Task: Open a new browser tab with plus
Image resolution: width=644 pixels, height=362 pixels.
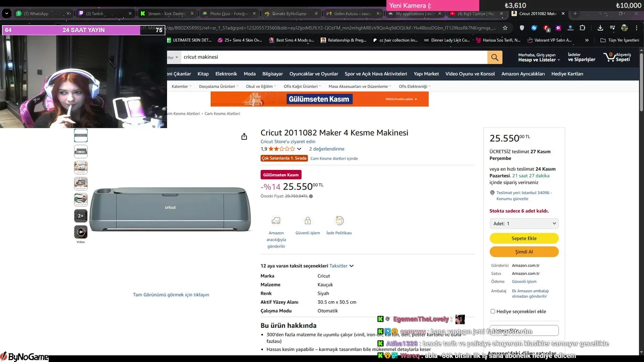Action: [x=575, y=14]
